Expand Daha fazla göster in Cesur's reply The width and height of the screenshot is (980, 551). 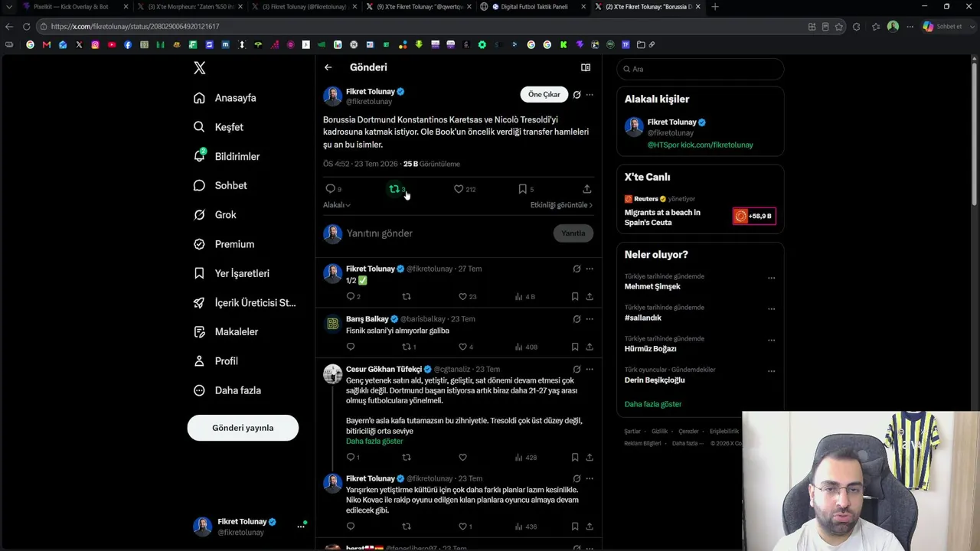[x=374, y=442]
